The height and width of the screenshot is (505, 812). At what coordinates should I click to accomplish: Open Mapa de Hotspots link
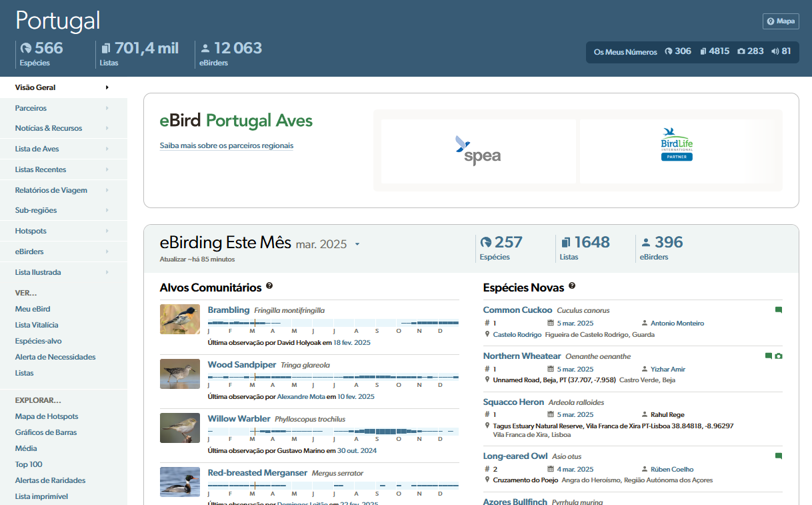pos(47,416)
